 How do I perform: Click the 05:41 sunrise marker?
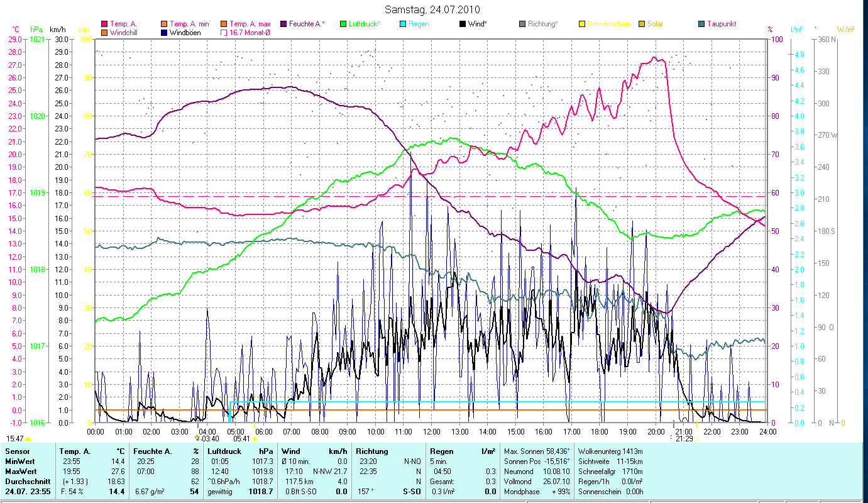pyautogui.click(x=241, y=439)
